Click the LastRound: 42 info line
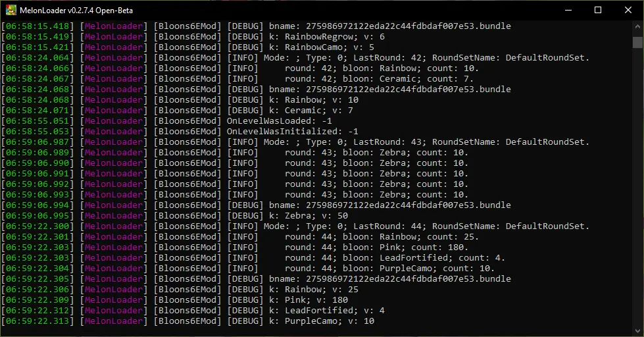644x337 pixels. [295, 58]
